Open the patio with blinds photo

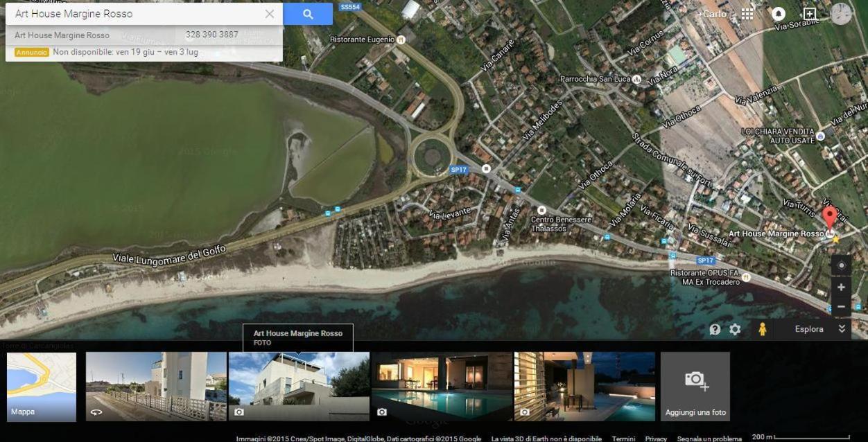tap(584, 387)
